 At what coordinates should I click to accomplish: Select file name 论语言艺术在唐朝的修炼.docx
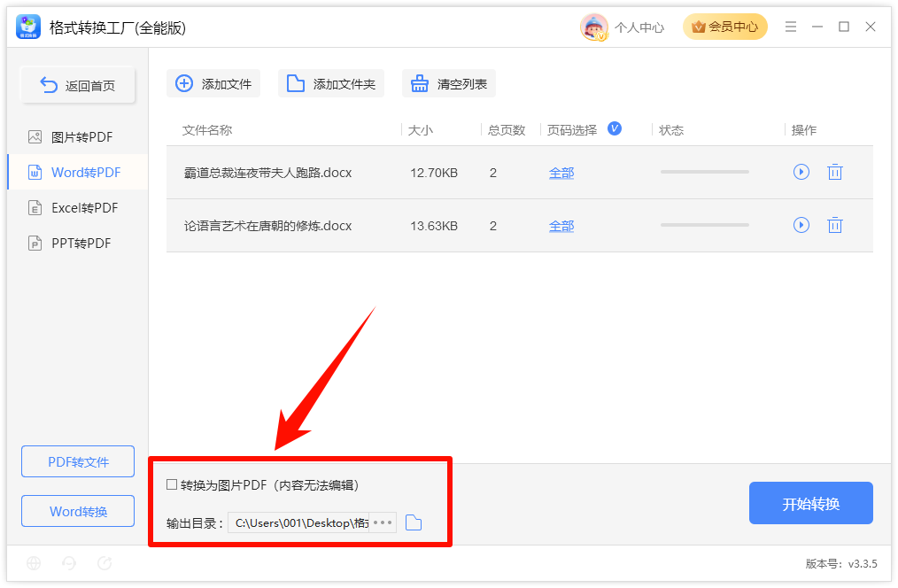click(x=267, y=226)
